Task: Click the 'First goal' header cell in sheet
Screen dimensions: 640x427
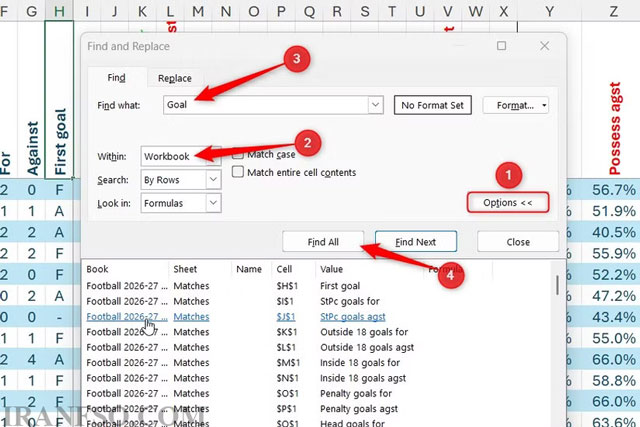Action: pyautogui.click(x=59, y=100)
